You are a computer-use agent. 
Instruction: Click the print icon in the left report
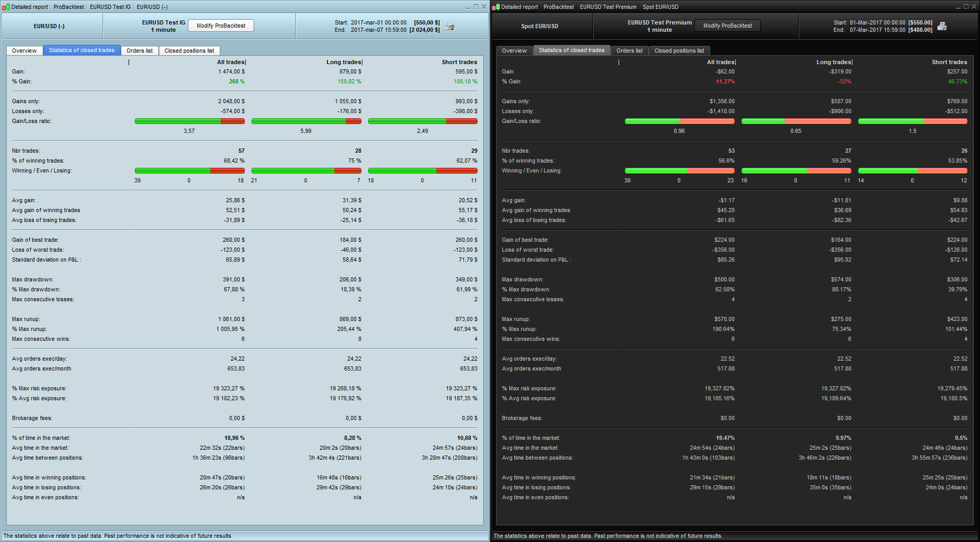pyautogui.click(x=448, y=25)
